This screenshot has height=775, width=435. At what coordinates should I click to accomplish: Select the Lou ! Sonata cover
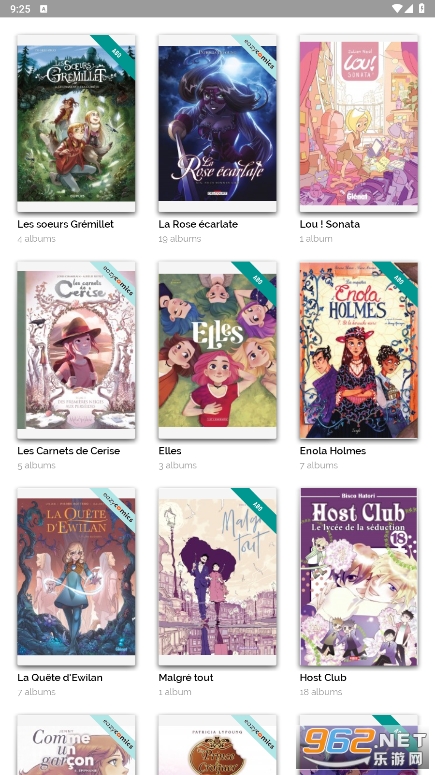coord(359,124)
